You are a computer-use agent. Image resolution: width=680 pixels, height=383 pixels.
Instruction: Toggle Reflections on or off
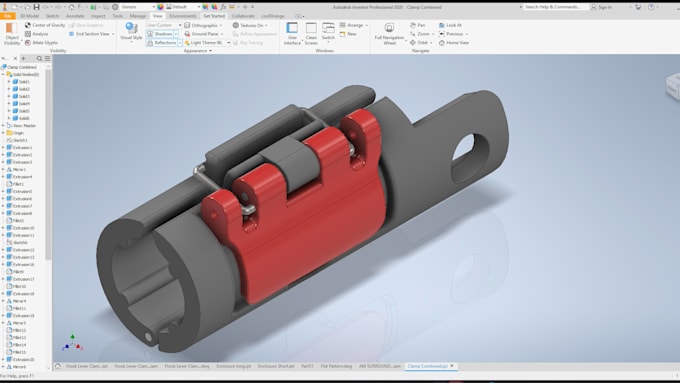tap(162, 43)
